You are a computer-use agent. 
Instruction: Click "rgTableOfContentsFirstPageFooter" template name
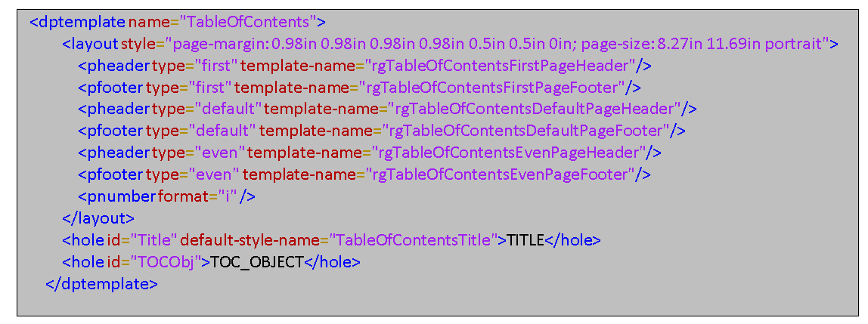(493, 87)
